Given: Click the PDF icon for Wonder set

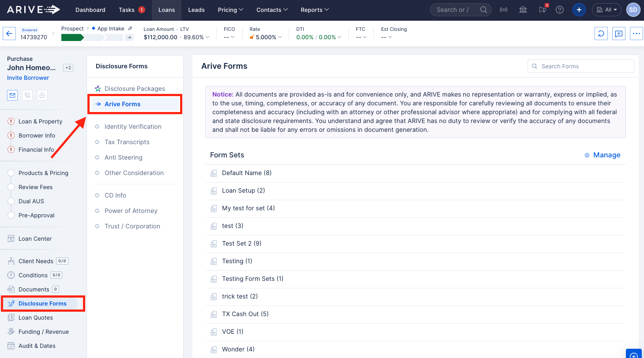Looking at the screenshot, I should pyautogui.click(x=214, y=350).
